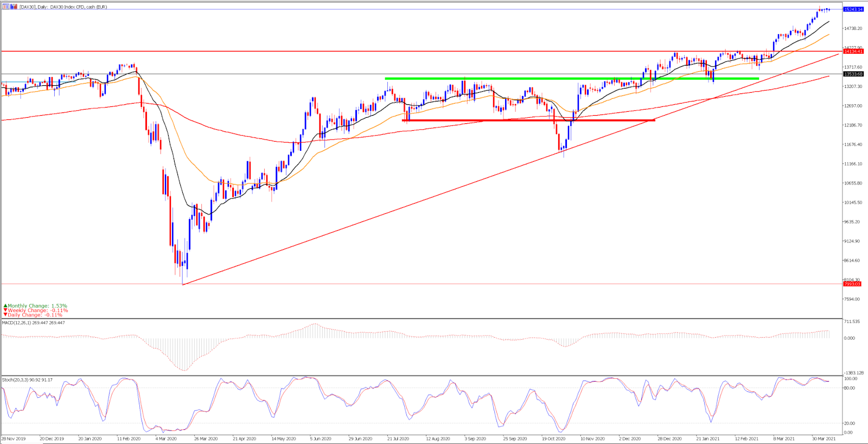Screen dimensions: 868x444
Task: Select the DAX30 Daily chart title text
Action: [x=63, y=7]
